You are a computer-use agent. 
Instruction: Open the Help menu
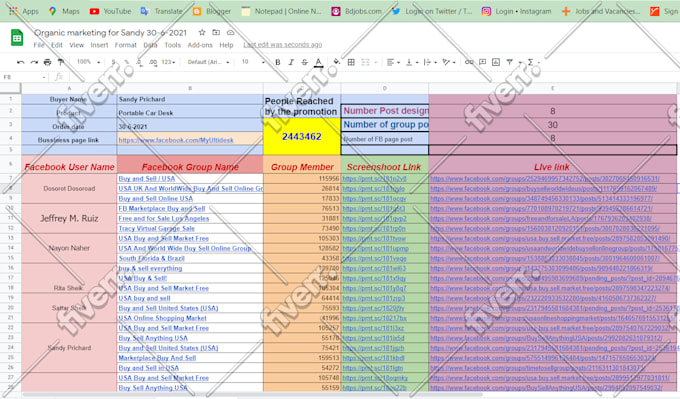click(226, 45)
